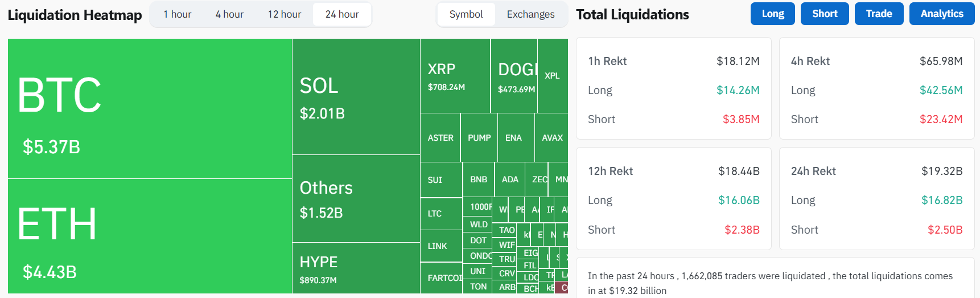Click the ASTER heatmap tile
Image resolution: width=980 pixels, height=298 pixels.
coord(440,138)
